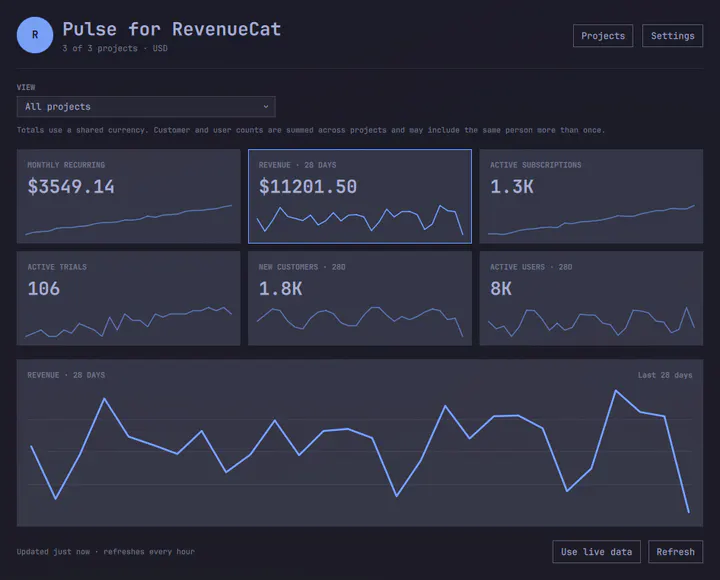Select the Active Subscriptions metric card

(x=591, y=196)
